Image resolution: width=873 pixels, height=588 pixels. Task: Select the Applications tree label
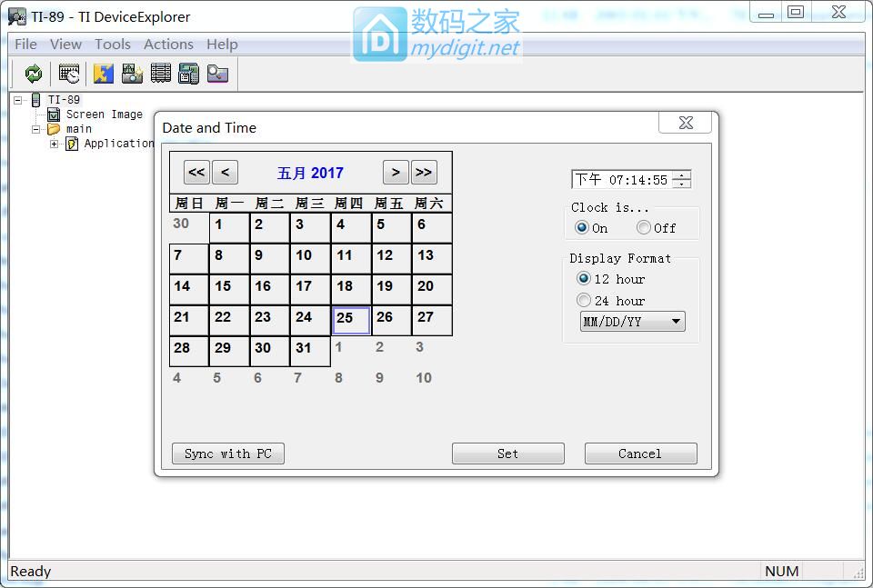pyautogui.click(x=118, y=143)
